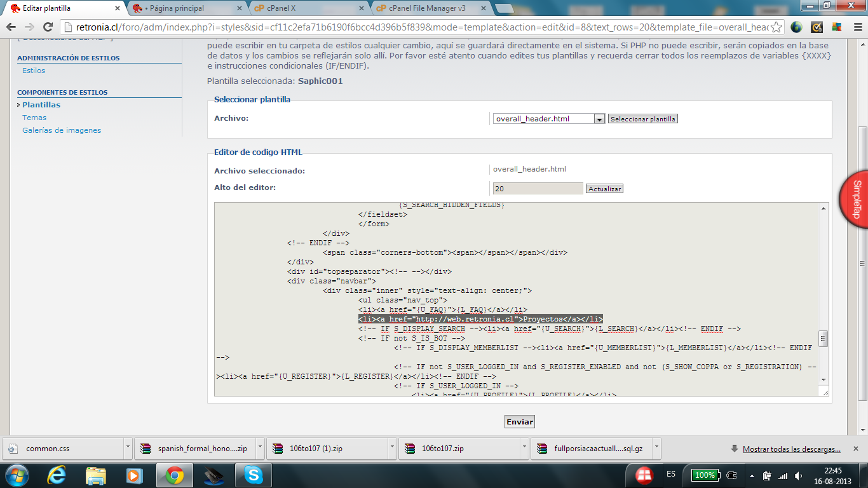Open options arrow for common.css download
This screenshot has width=868, height=488.
click(x=128, y=448)
